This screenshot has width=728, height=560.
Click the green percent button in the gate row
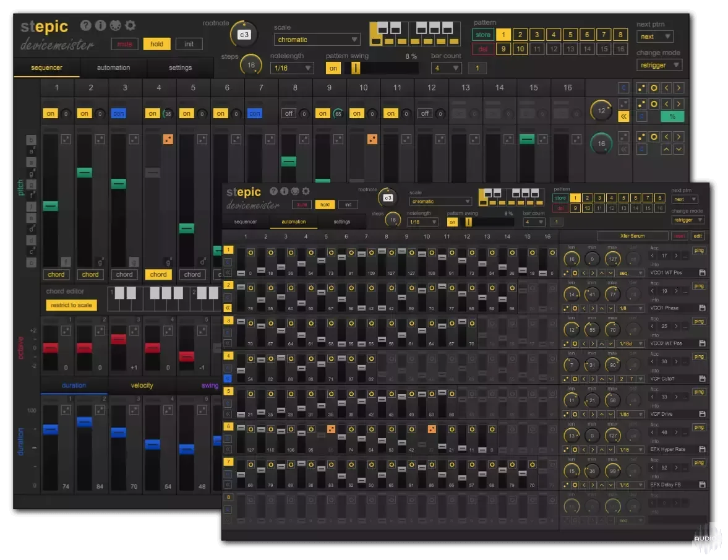[x=672, y=116]
